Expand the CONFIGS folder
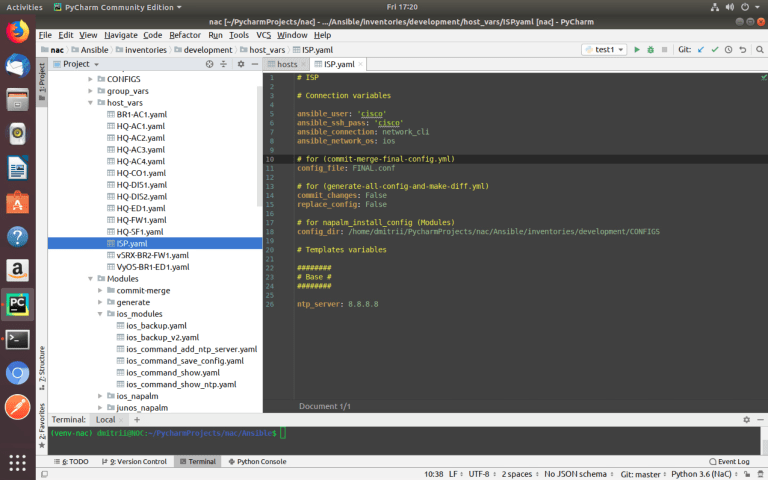768x480 pixels. [x=90, y=79]
